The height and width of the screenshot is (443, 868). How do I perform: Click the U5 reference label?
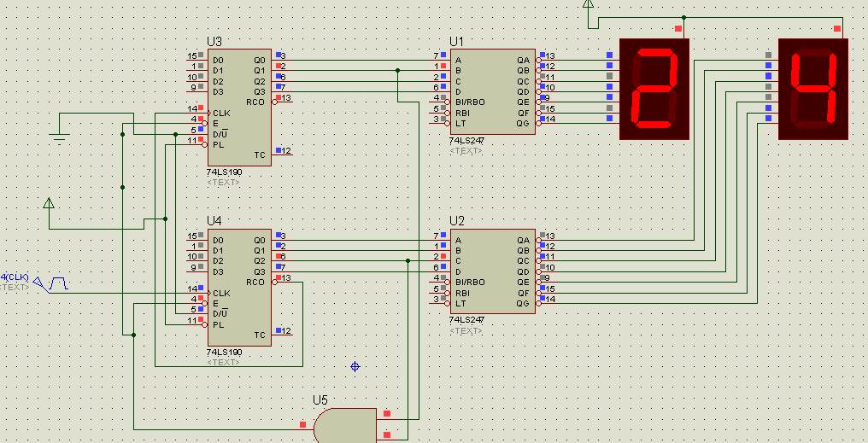pos(320,399)
